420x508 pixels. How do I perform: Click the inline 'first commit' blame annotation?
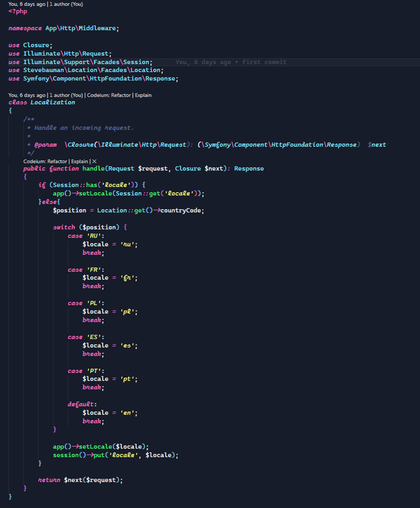(x=264, y=62)
